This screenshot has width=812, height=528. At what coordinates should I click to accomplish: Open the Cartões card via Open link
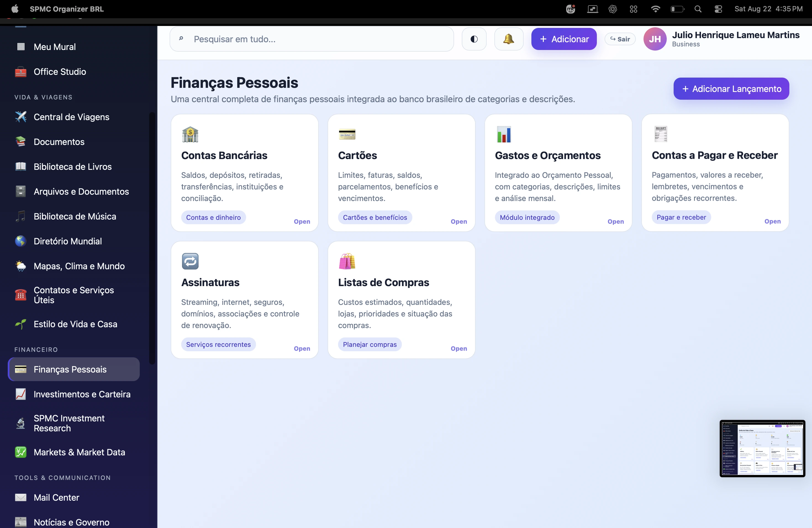click(x=459, y=222)
